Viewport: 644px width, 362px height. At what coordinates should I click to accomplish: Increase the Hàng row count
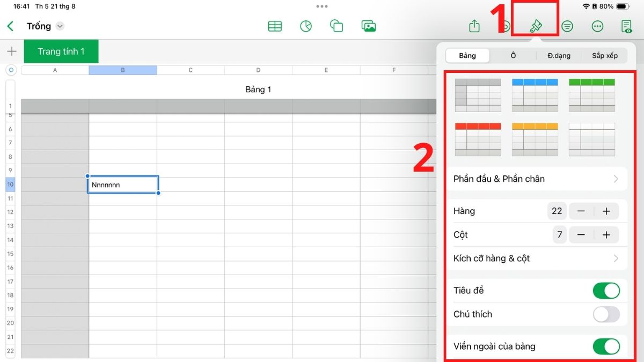tap(606, 211)
